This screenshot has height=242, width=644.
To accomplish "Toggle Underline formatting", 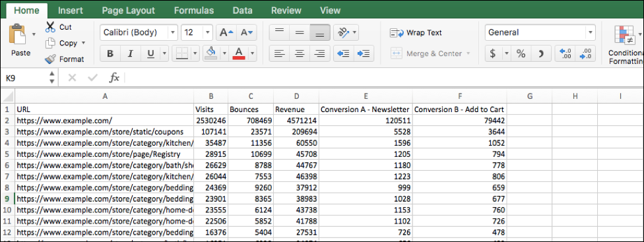I will tap(150, 53).
